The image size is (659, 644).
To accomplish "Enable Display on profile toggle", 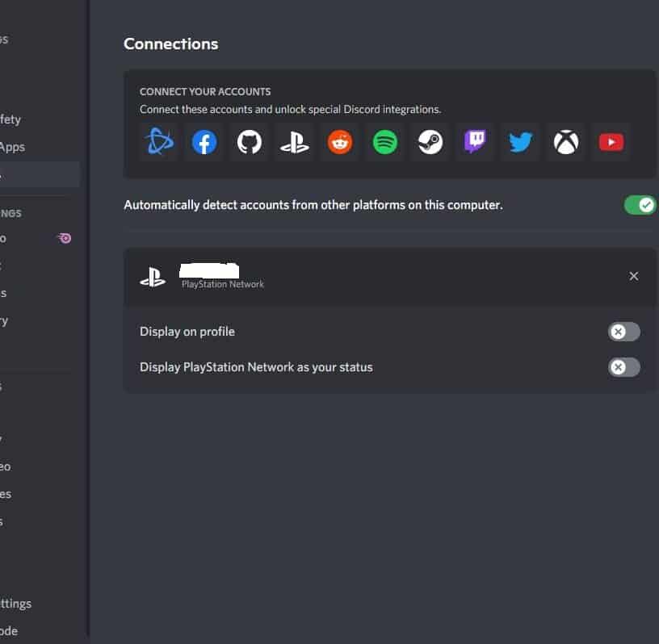I will [624, 332].
